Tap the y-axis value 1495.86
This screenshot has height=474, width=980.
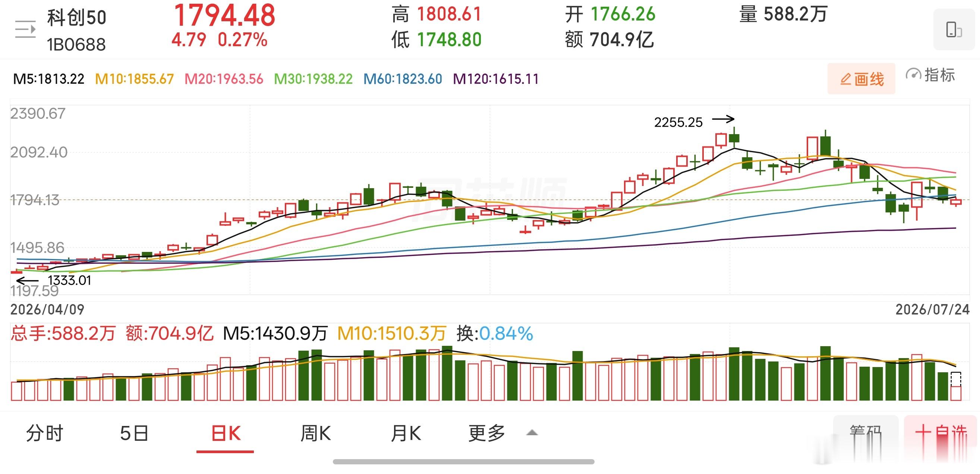37,248
